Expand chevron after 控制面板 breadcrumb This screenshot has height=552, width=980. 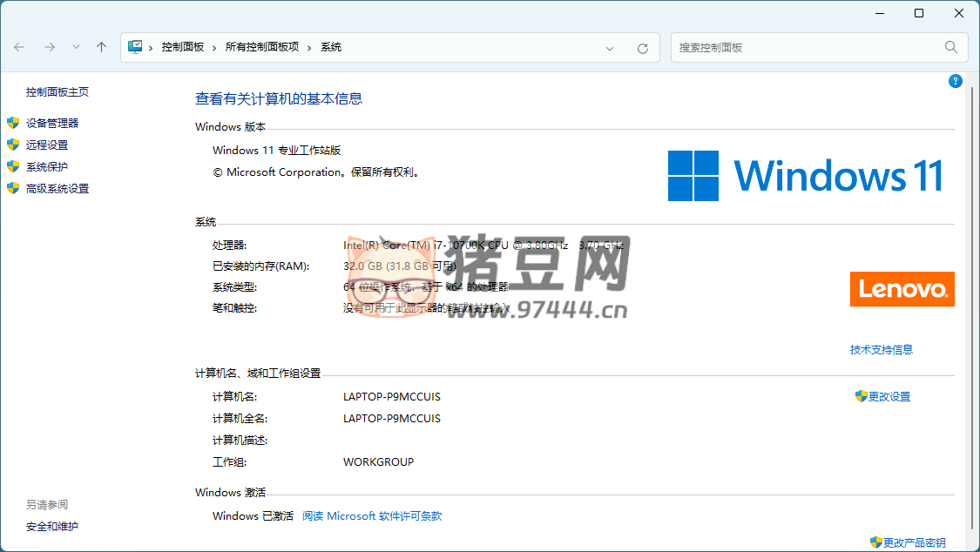[214, 47]
